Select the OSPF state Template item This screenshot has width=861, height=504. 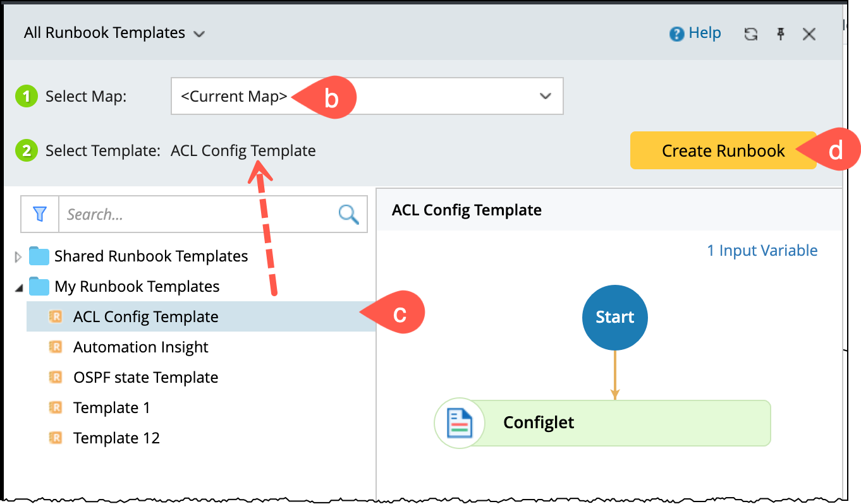click(145, 378)
